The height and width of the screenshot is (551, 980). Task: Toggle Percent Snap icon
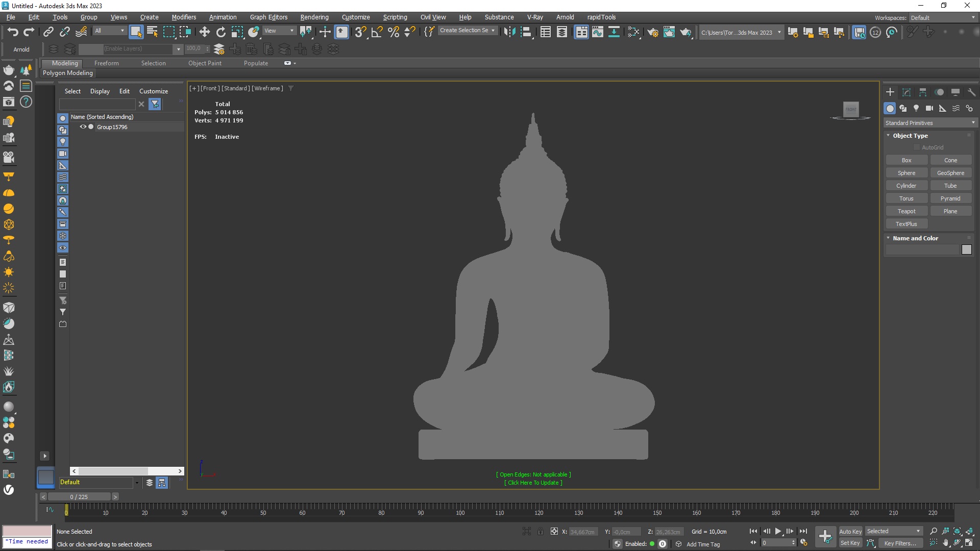pos(394,32)
